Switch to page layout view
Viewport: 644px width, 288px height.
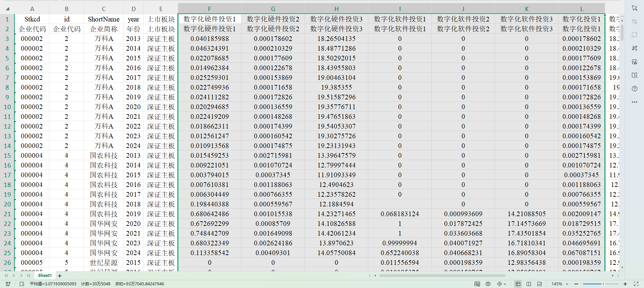coord(529,284)
